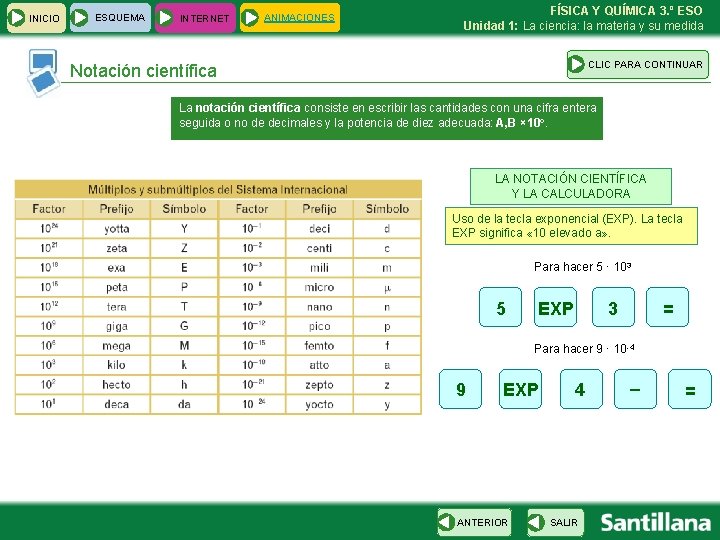
Task: Click the green arrow icon on ESQUEMA
Action: pyautogui.click(x=80, y=18)
